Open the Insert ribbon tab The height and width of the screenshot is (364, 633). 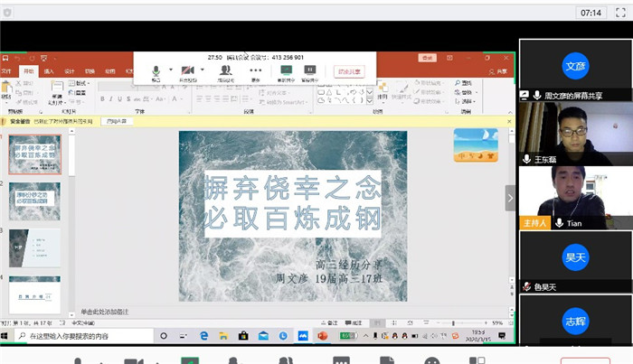(49, 70)
